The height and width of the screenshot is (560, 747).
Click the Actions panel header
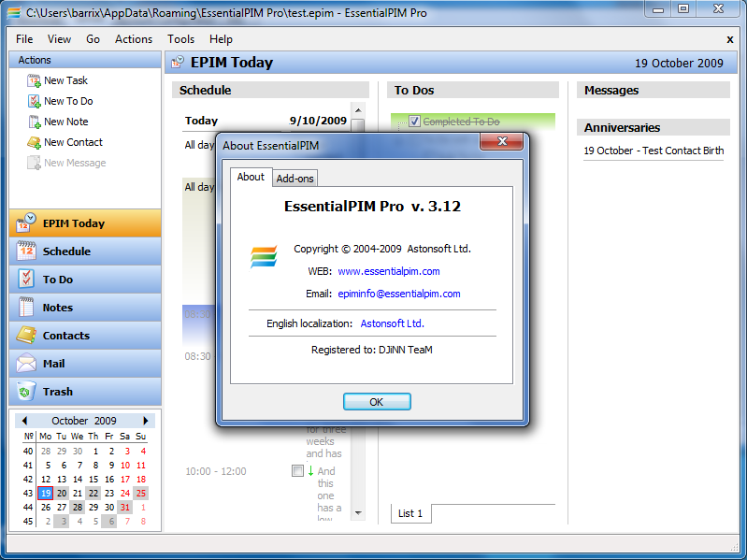click(85, 60)
